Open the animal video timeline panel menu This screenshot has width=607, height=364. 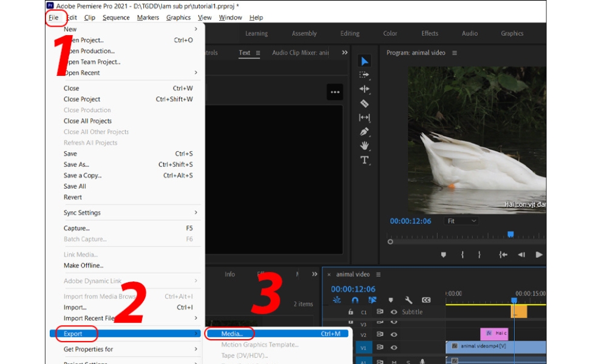(x=378, y=274)
